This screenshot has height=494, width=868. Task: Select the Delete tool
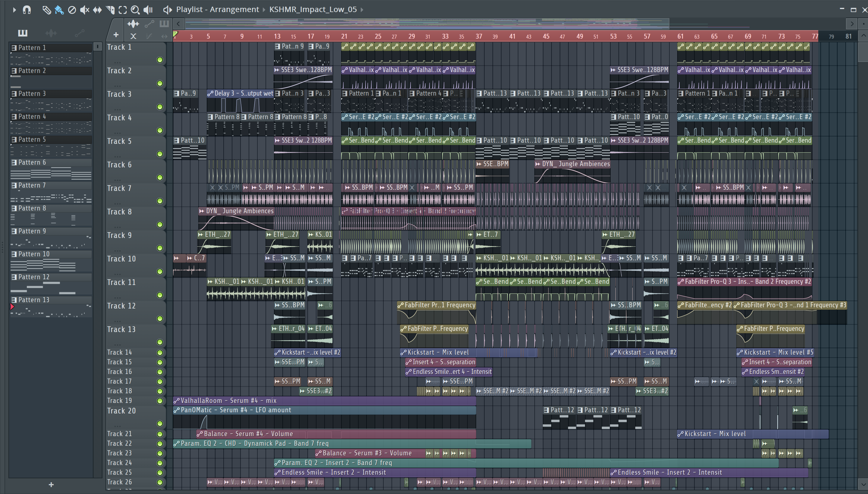tap(71, 10)
